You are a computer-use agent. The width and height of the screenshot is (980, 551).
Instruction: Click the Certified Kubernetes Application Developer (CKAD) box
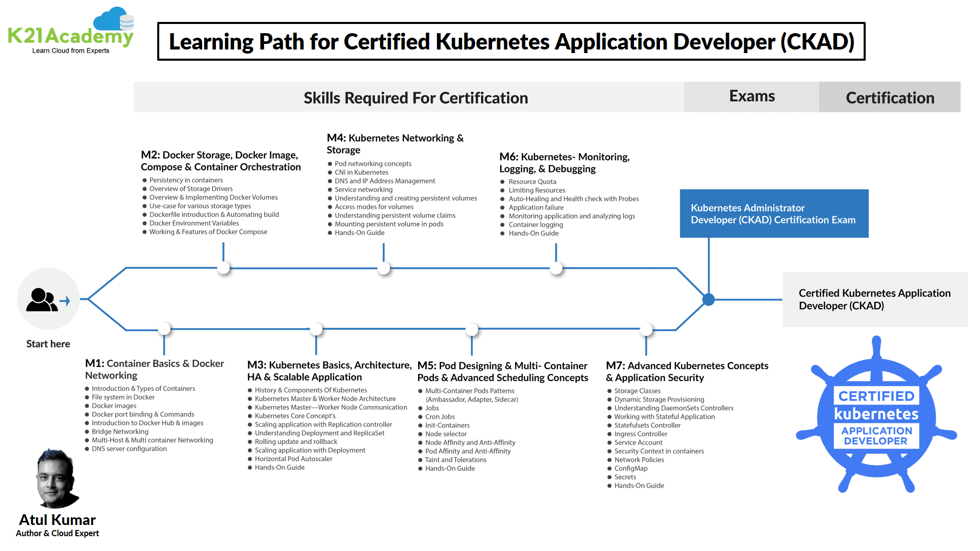click(x=874, y=299)
